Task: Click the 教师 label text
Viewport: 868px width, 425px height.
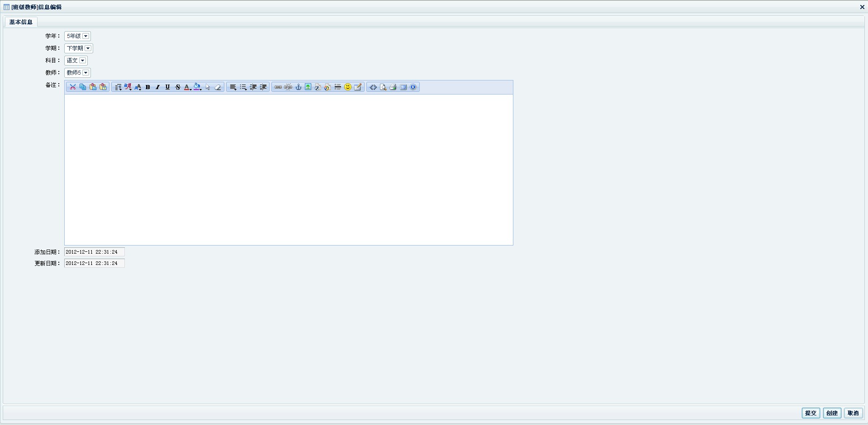Action: tap(52, 73)
